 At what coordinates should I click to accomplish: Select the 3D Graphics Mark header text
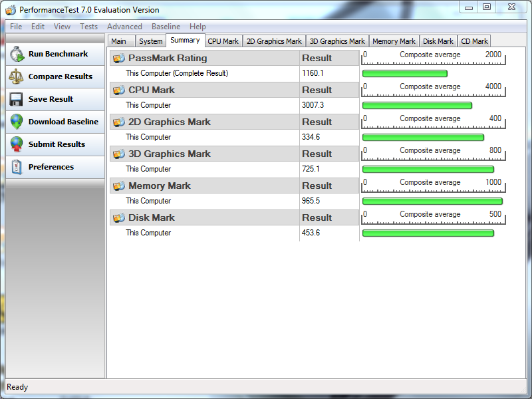pos(170,154)
